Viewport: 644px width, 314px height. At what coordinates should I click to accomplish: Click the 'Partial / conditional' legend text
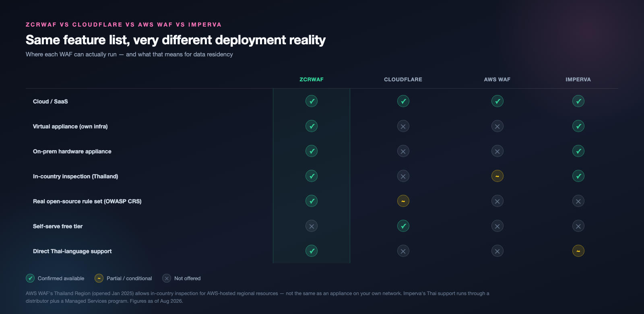pyautogui.click(x=129, y=278)
